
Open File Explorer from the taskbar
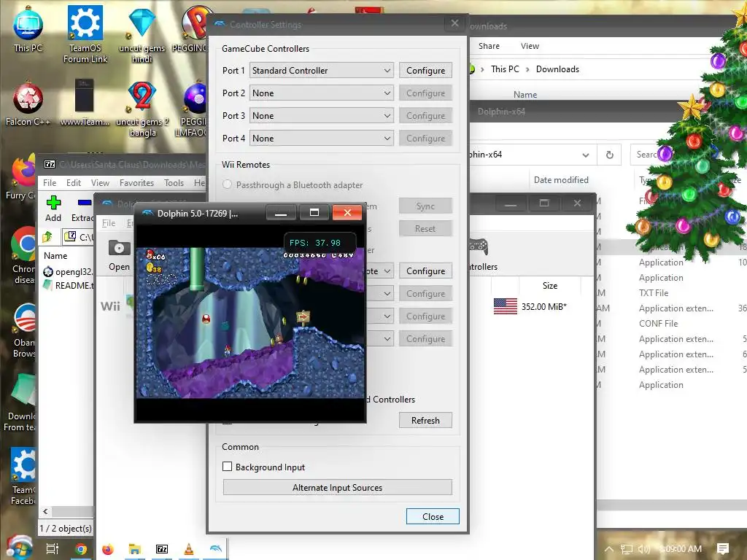tap(134, 550)
